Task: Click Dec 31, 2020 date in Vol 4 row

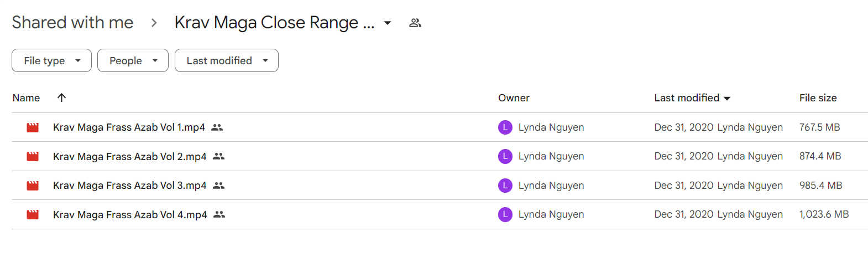Action: pos(684,214)
